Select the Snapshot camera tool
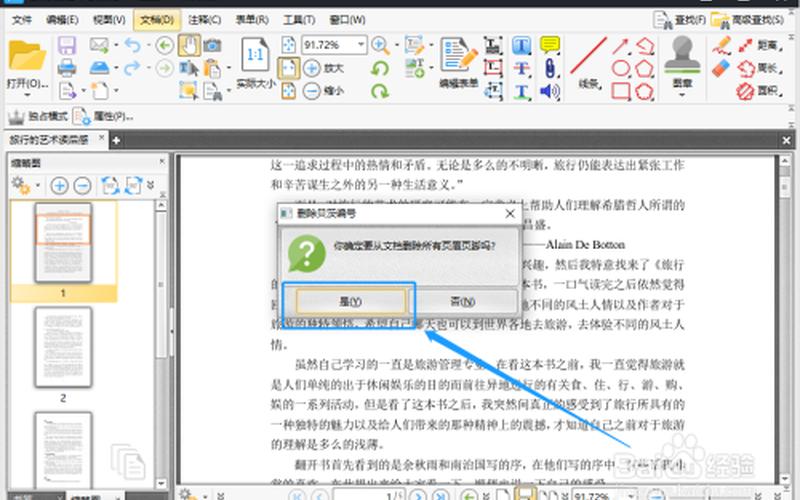Screen dimensions: 800x500 coord(212,45)
